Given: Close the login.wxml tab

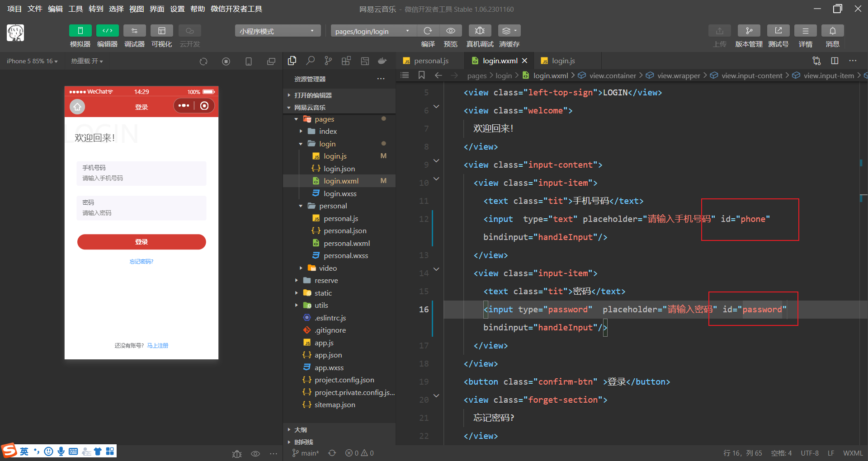Looking at the screenshot, I should 524,61.
